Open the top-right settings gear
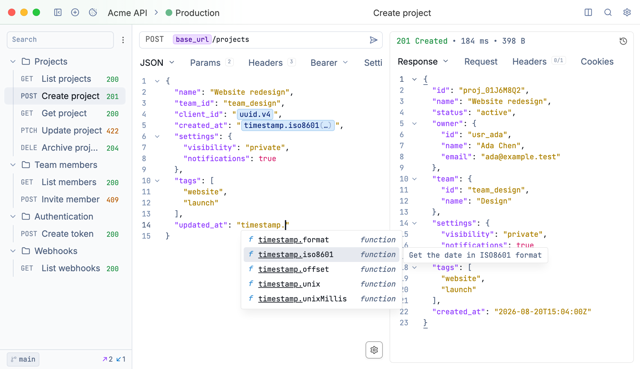The height and width of the screenshot is (369, 640). [x=627, y=13]
